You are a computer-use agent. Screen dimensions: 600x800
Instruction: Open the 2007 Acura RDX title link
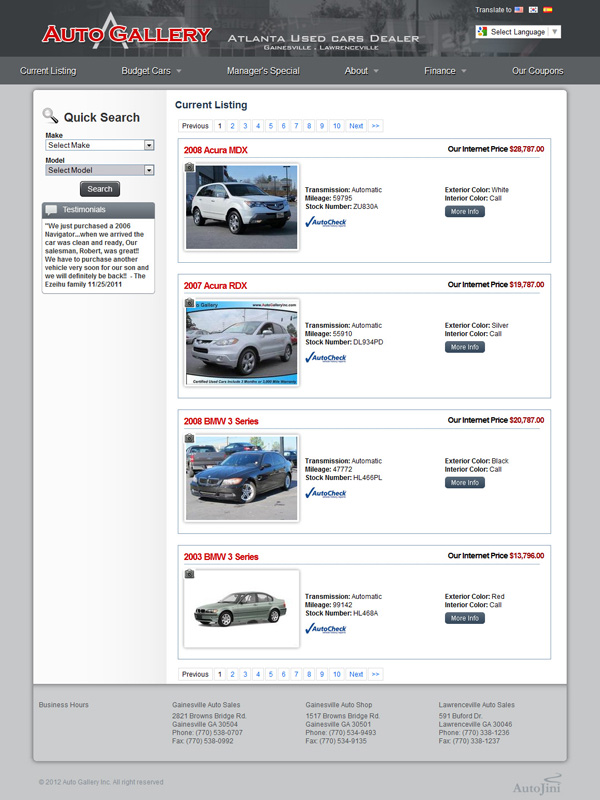215,286
